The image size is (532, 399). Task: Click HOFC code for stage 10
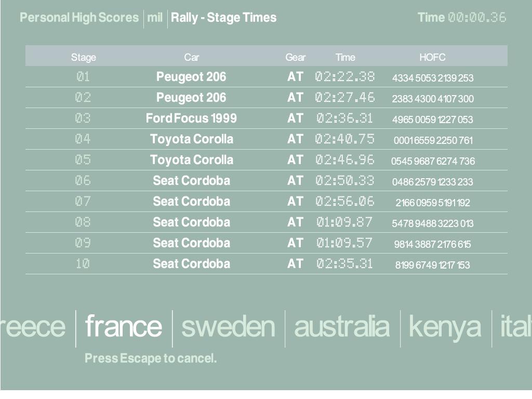coord(432,265)
